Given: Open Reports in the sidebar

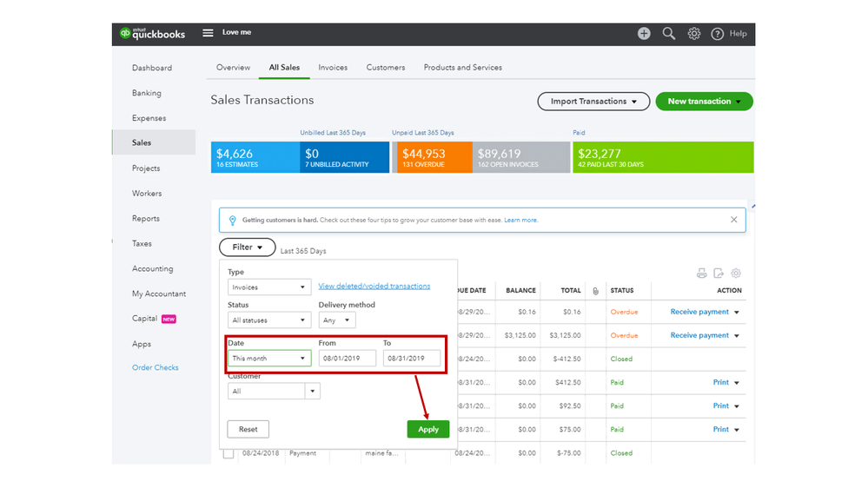Looking at the screenshot, I should (x=146, y=219).
